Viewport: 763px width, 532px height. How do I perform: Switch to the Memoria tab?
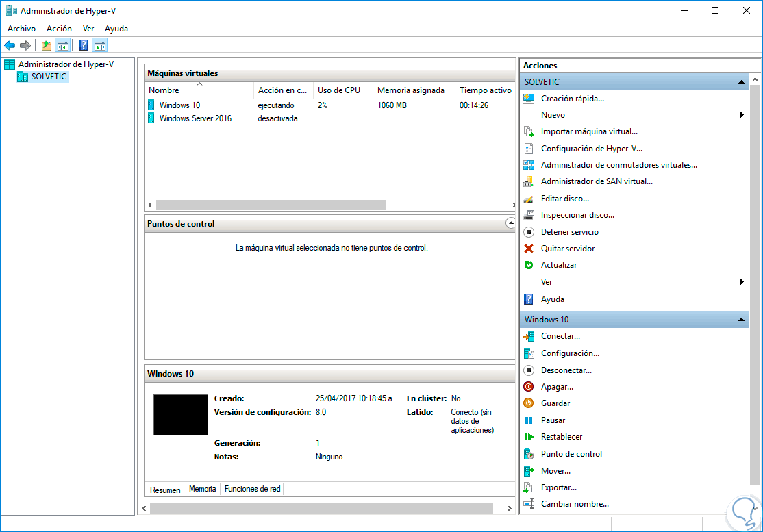[203, 489]
